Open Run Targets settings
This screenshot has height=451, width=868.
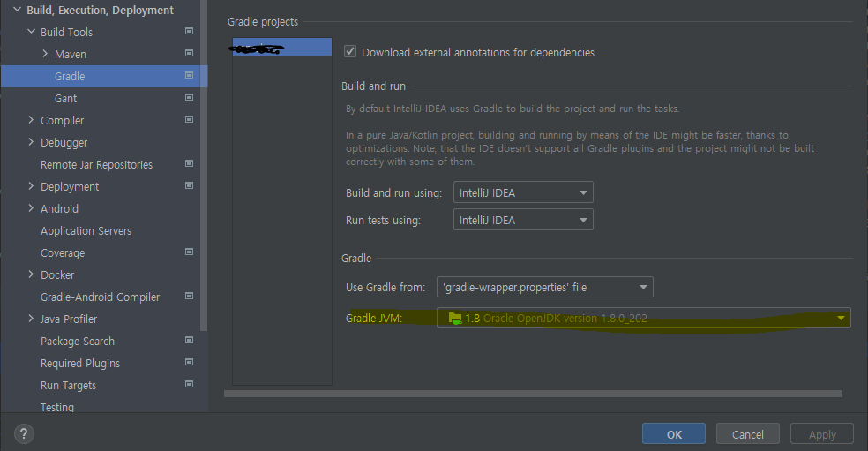click(68, 386)
